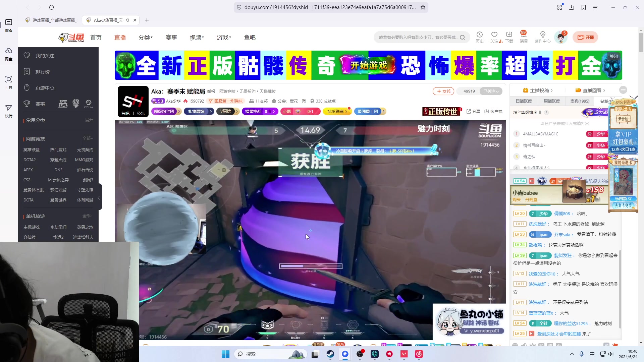Expand 常用分类 with 展开
Screen dimensions: 644x362
(89, 120)
